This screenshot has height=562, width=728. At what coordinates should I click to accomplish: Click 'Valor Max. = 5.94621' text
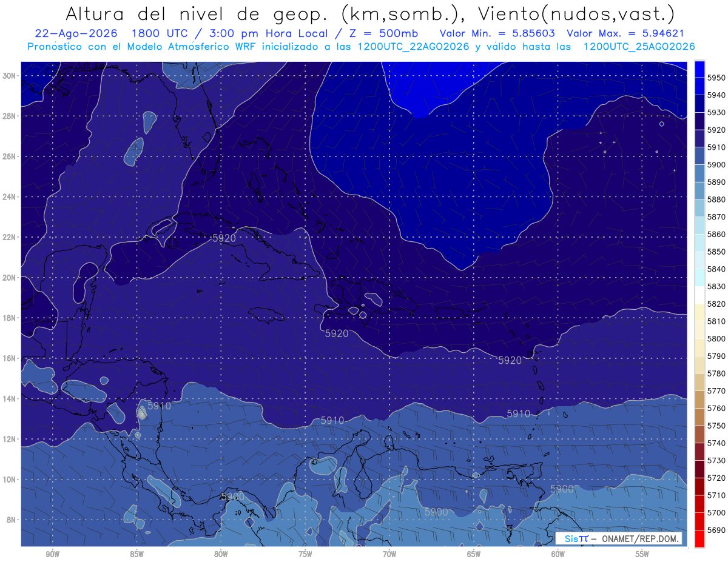click(x=625, y=33)
